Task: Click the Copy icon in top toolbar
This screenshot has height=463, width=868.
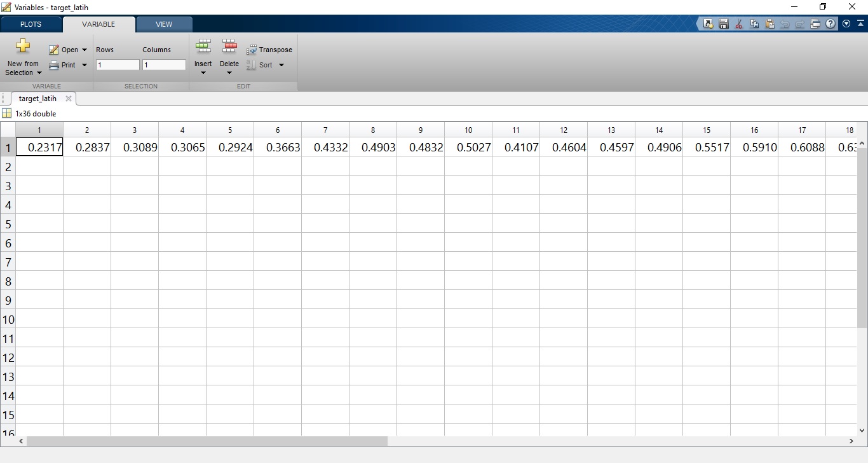Action: pos(754,24)
